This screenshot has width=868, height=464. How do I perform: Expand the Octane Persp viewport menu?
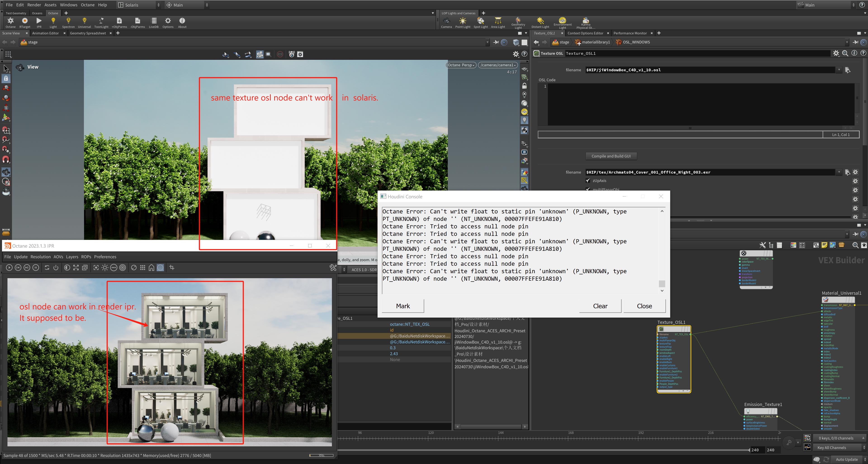461,65
